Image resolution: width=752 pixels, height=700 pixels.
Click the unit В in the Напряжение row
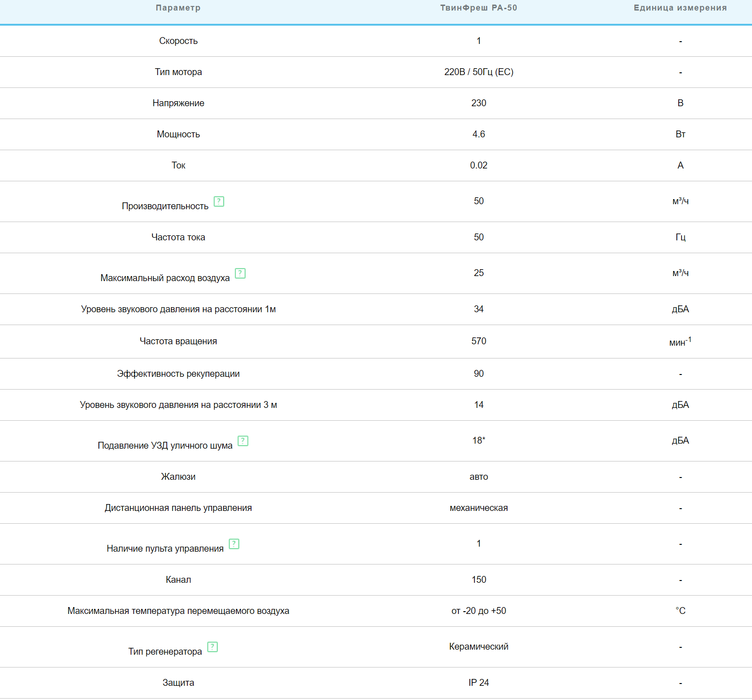point(681,103)
